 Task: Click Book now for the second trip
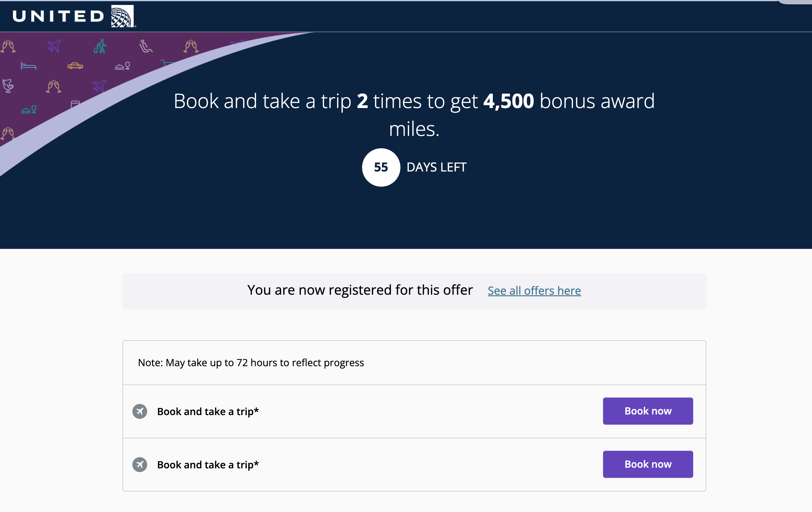648,464
